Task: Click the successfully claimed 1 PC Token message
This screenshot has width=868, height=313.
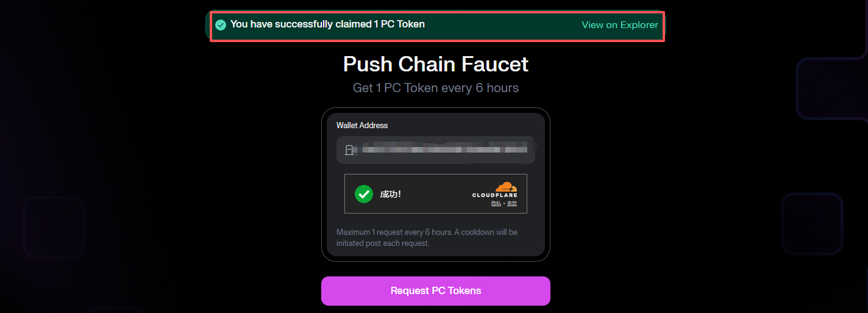Action: (327, 24)
